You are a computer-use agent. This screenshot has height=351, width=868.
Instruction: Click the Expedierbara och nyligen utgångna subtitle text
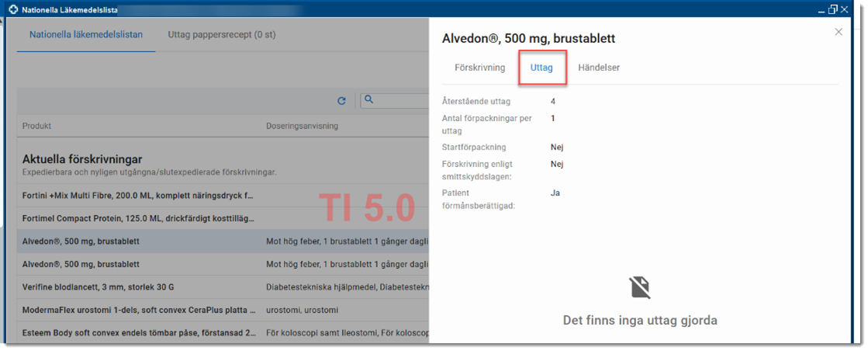coord(150,172)
